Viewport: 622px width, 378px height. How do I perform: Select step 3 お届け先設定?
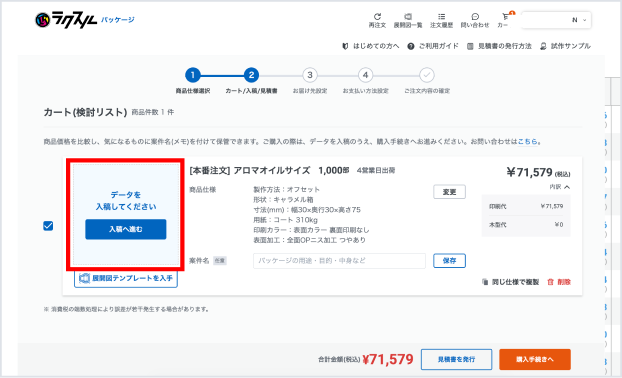[310, 75]
